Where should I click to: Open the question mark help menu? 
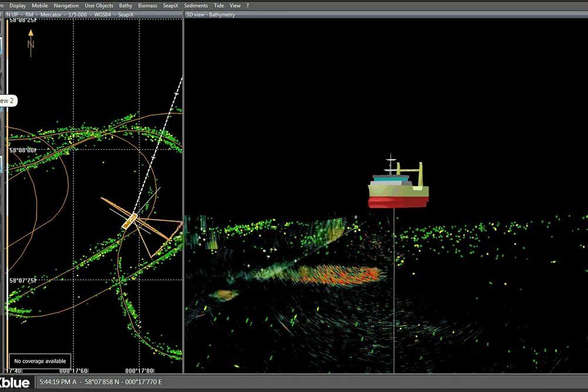(x=248, y=5)
